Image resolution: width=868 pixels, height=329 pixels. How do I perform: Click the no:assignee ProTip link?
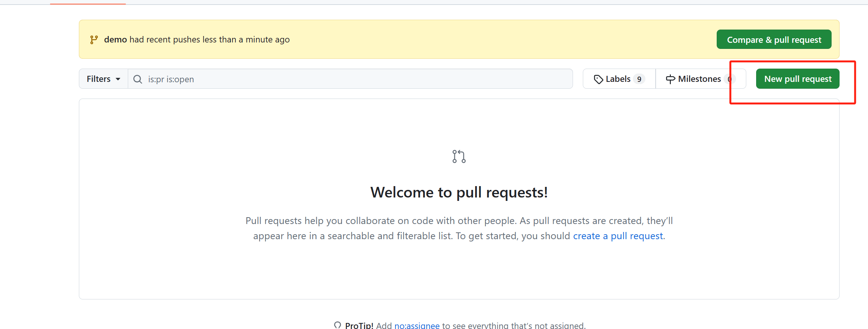click(417, 325)
